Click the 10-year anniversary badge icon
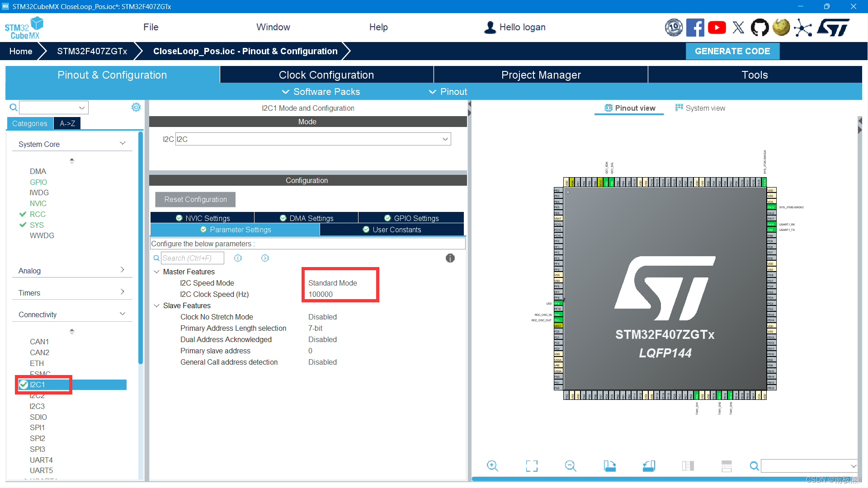868x488 pixels. (x=674, y=28)
